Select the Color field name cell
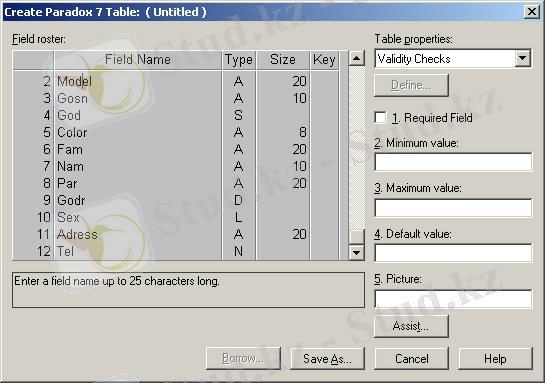Image resolution: width=545 pixels, height=383 pixels. (138, 132)
